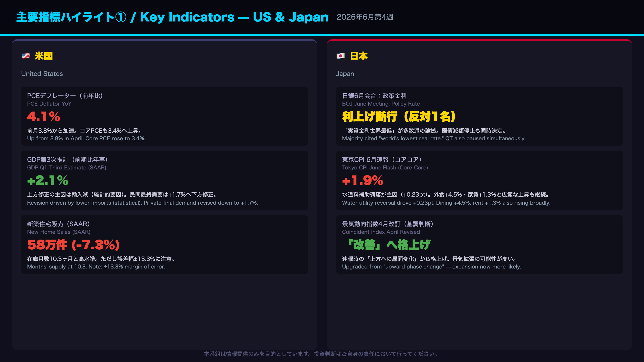Screen dimensions: 644x362
Task: Click '速報時の「上方への局面変化」から格上げ' line
Action: (x=429, y=259)
